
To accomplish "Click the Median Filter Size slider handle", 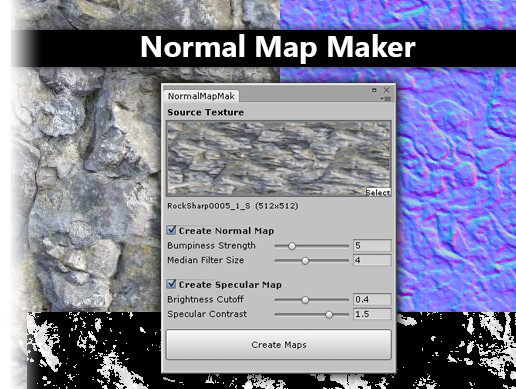I will pos(305,261).
